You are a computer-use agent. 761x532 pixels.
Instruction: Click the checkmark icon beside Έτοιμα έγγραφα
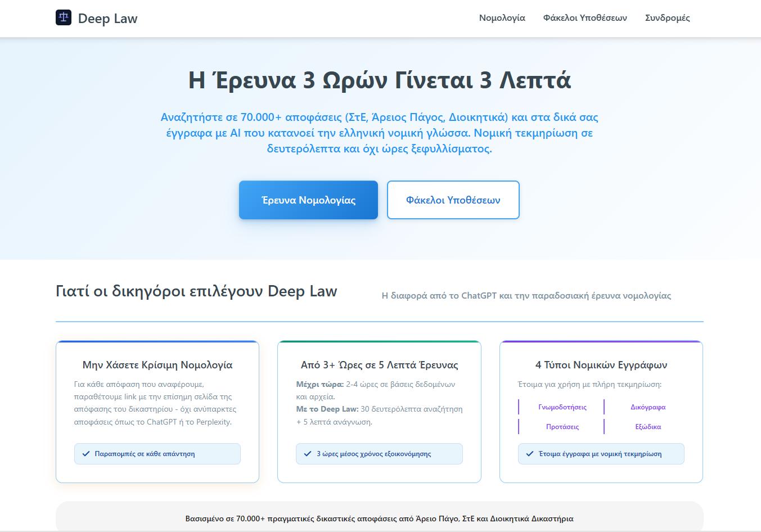(x=529, y=454)
